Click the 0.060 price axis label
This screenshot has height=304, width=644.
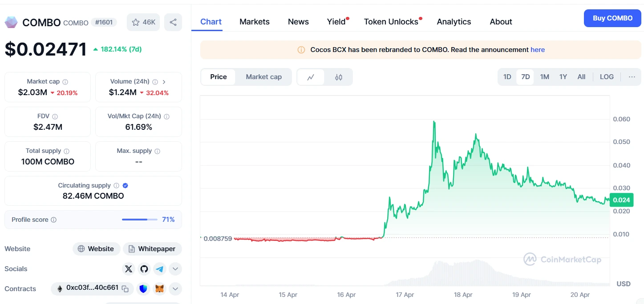tap(621, 119)
